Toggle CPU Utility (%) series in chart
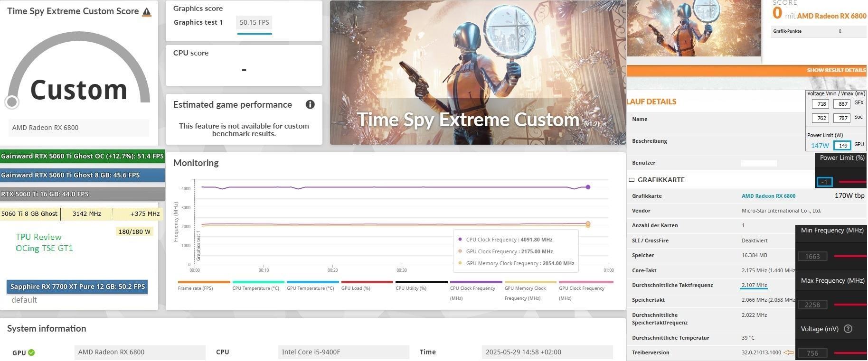The width and height of the screenshot is (868, 361). [x=421, y=286]
